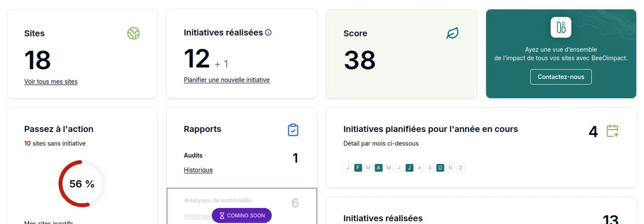Click the blurred Analyses de matérialité label

(218, 200)
